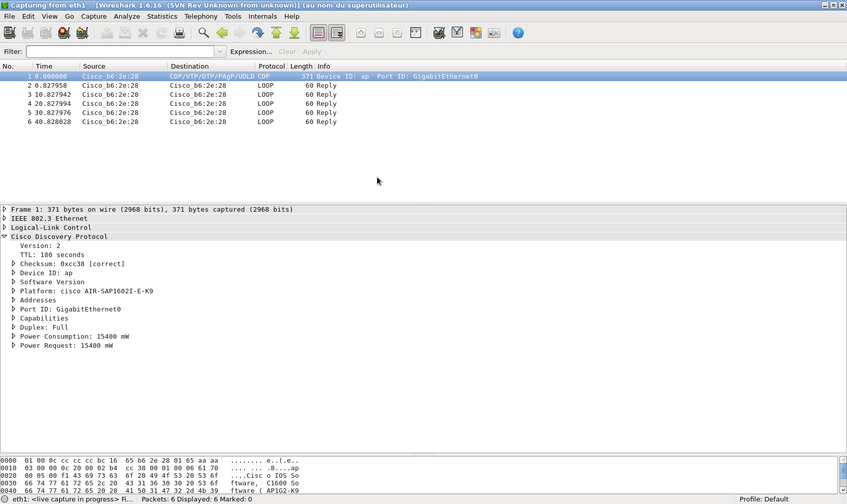Restart the running live capture

coord(82,33)
